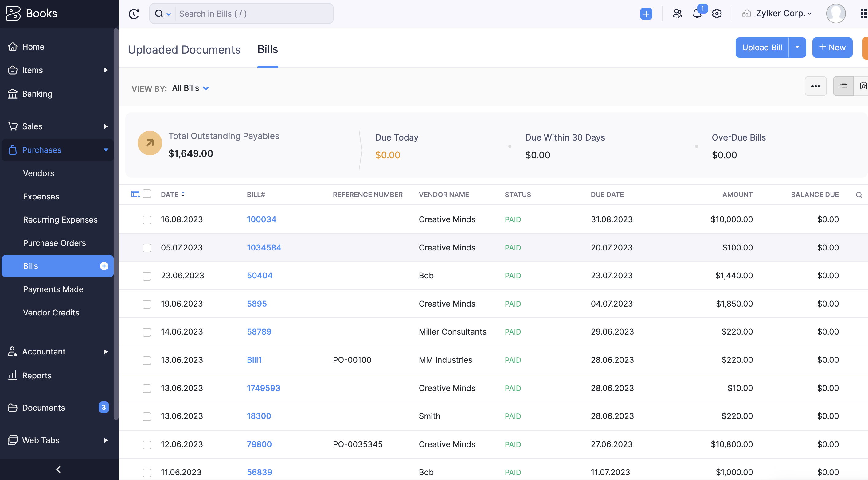Screen dimensions: 868x480
Task: Expand the Upload Bill dropdown arrow
Action: click(797, 48)
